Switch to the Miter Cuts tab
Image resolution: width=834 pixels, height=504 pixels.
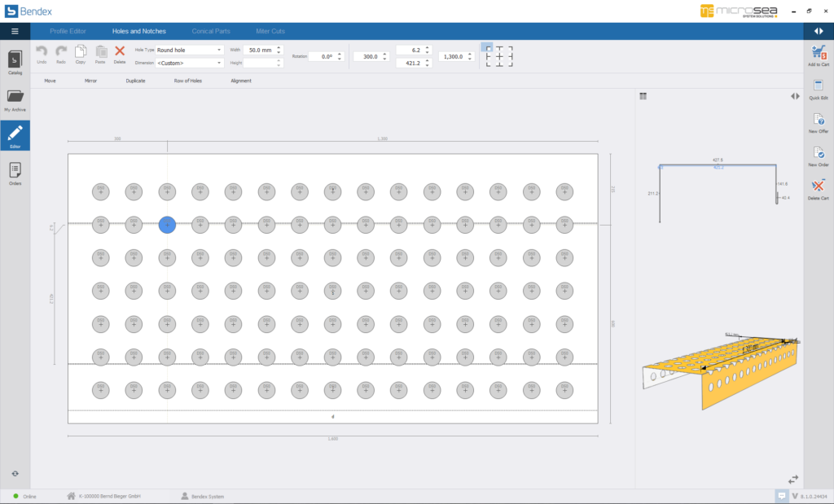point(270,31)
